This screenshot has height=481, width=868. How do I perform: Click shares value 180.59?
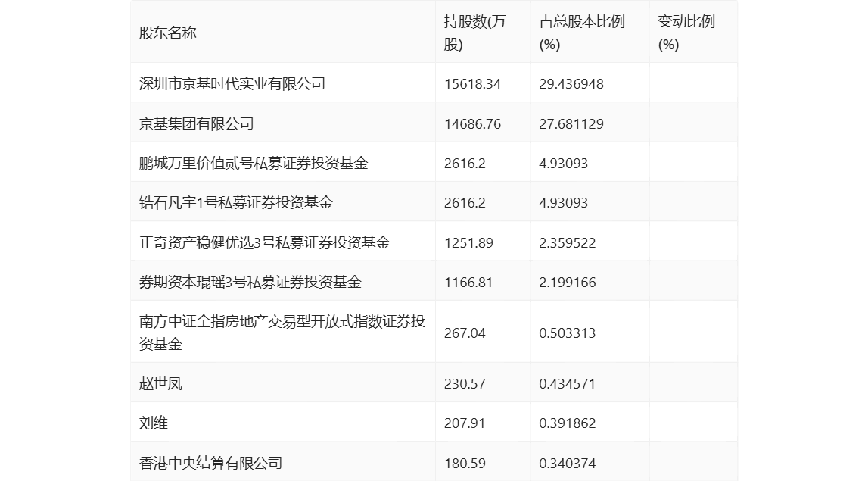pyautogui.click(x=465, y=463)
